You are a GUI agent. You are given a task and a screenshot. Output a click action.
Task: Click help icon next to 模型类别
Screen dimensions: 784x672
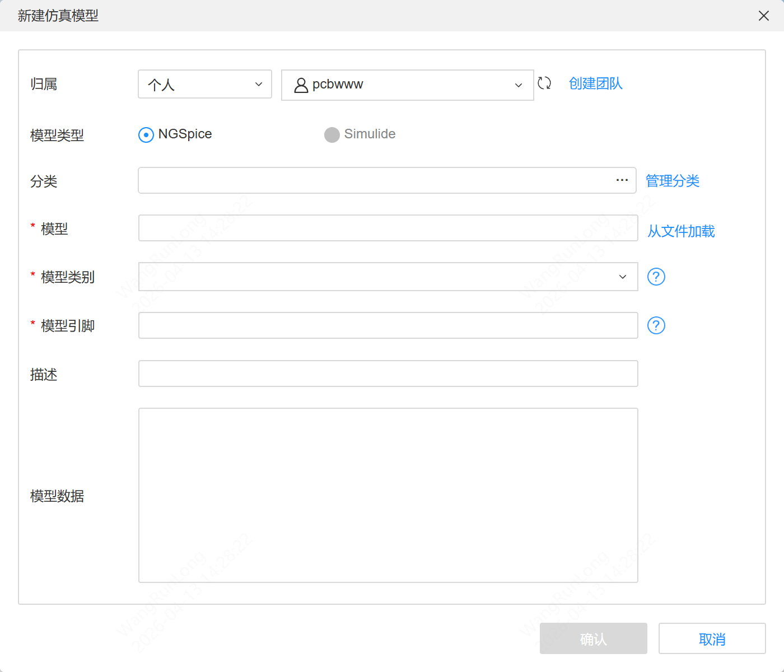[656, 277]
